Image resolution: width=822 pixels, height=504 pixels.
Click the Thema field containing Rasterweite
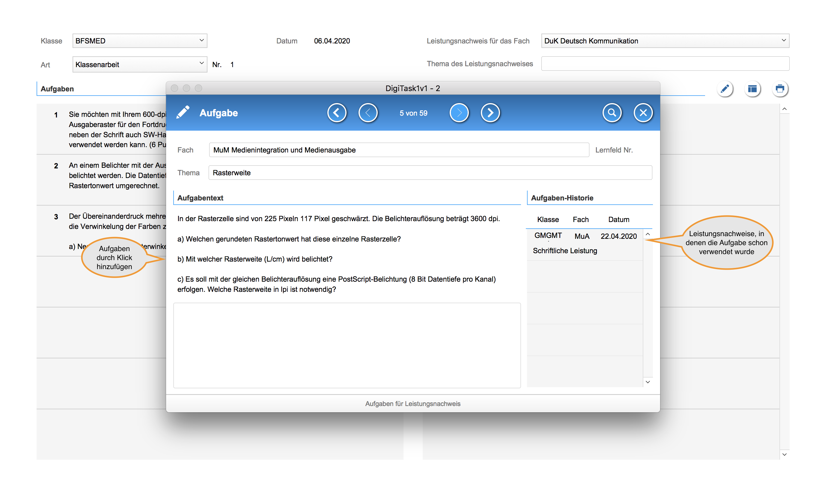coord(430,173)
